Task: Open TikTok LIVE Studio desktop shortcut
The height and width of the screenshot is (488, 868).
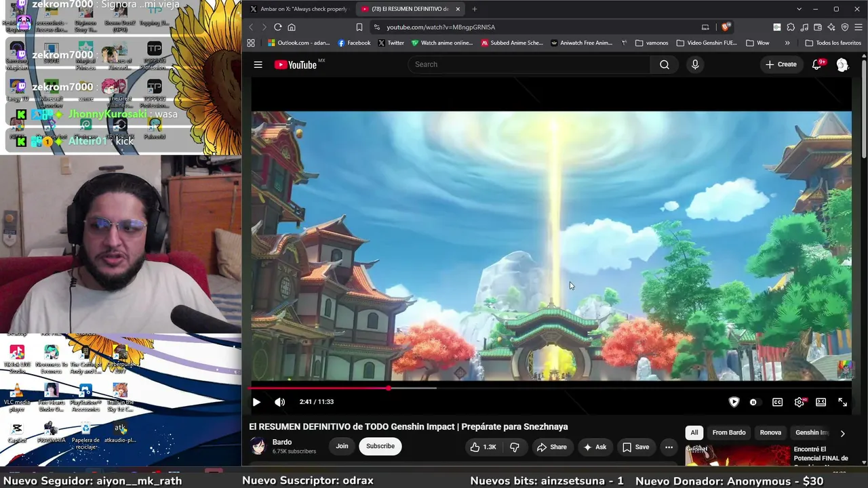Action: pos(17,359)
